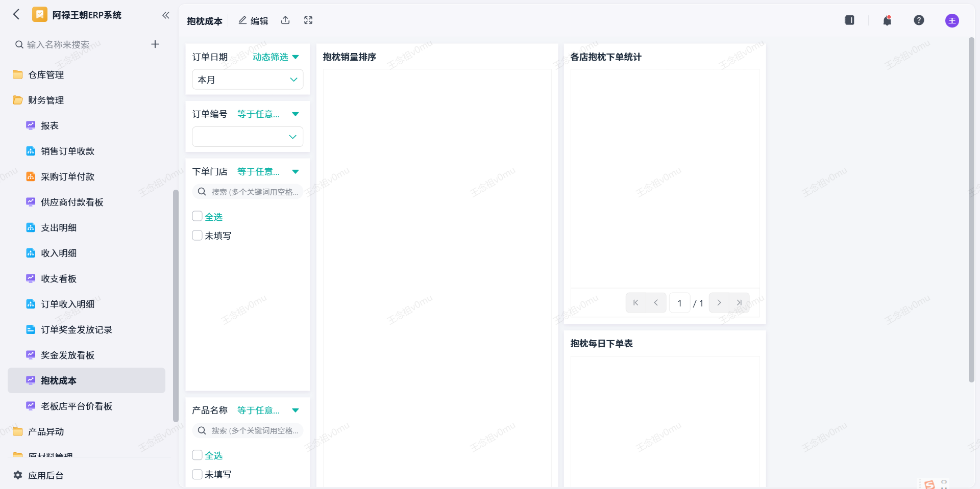Open 供应商付款看板 in sidebar

tap(87, 202)
